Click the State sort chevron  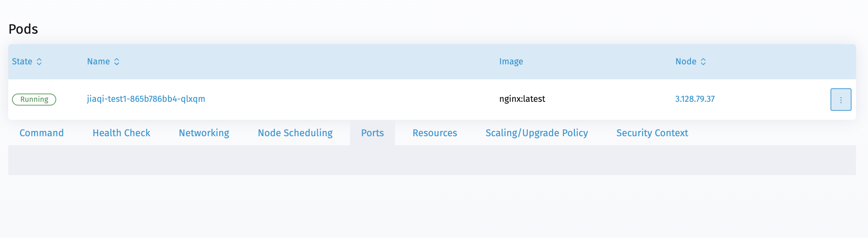[39, 61]
